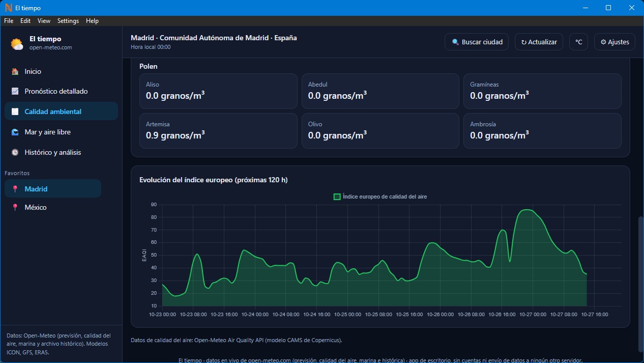Click the magnifier icon in Buscar ciudad

click(x=455, y=42)
